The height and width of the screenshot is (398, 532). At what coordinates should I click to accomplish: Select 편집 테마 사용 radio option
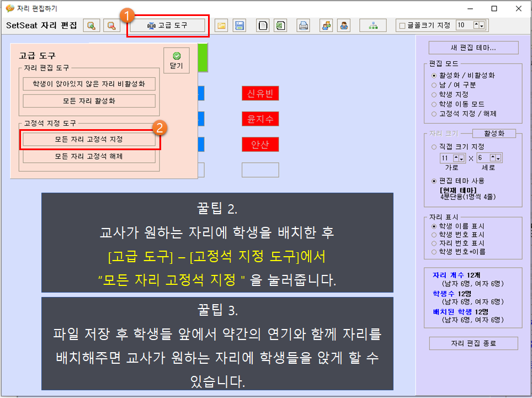click(x=457, y=181)
